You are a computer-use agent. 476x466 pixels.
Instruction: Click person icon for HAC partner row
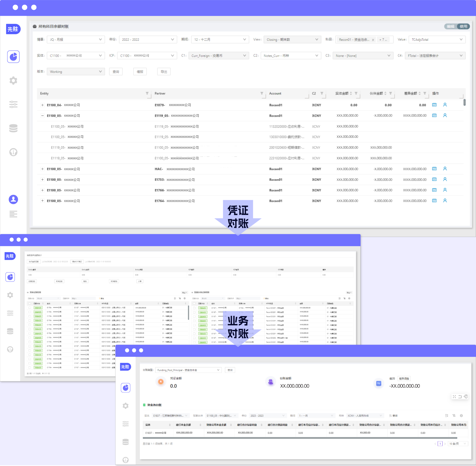(445, 169)
